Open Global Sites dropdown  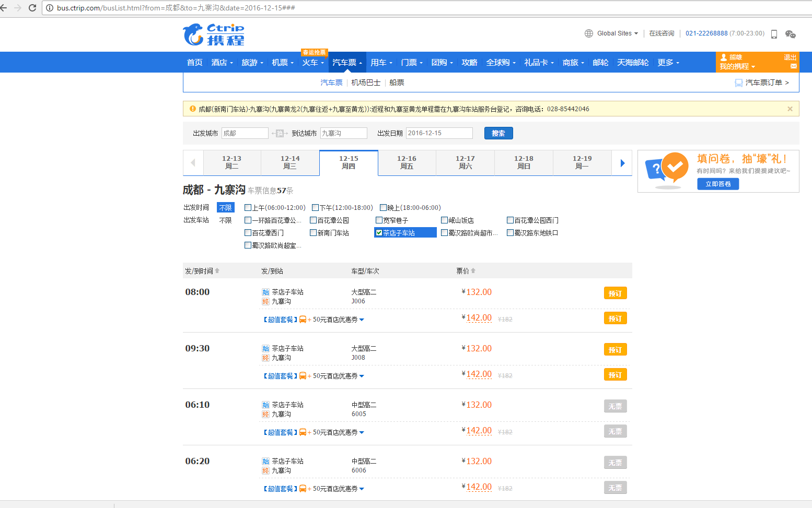click(x=611, y=33)
